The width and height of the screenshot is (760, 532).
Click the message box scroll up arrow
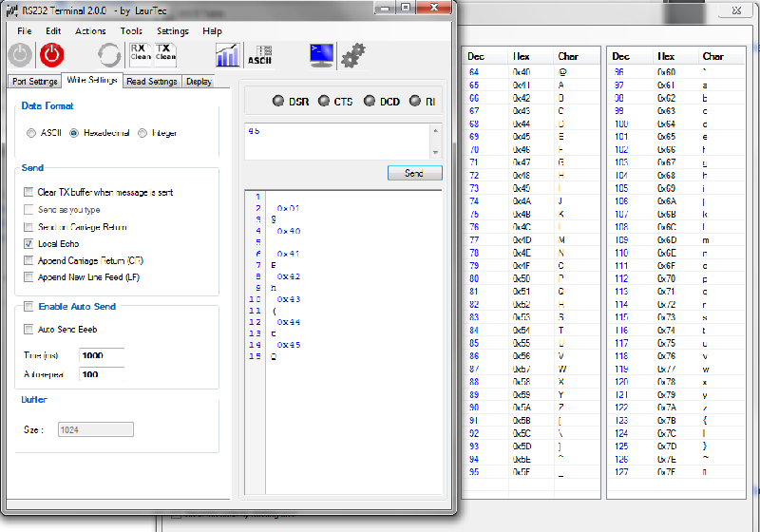[x=435, y=131]
